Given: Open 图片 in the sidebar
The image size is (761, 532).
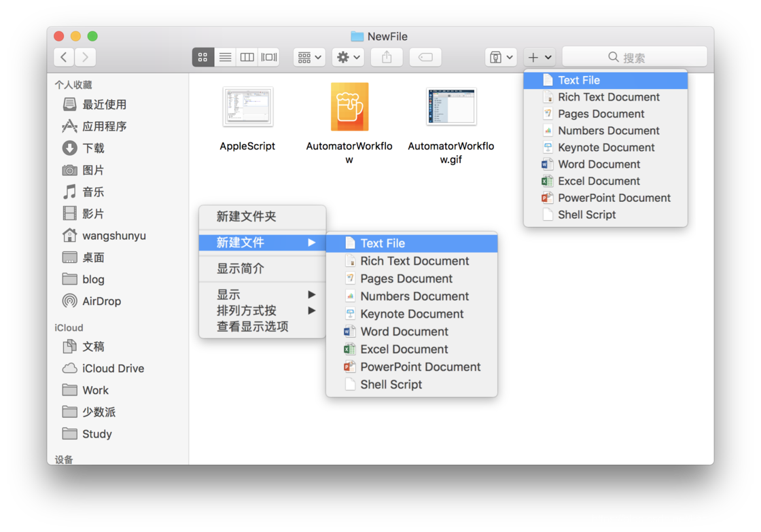Looking at the screenshot, I should [x=84, y=170].
